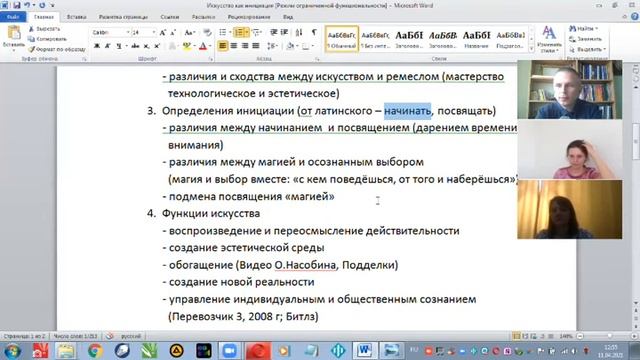Check language русский in status bar
640x360 pixels.
click(x=131, y=336)
